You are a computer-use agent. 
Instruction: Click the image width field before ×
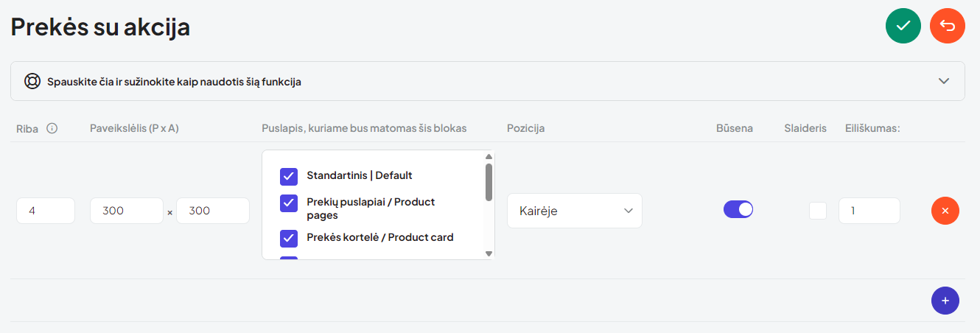127,211
